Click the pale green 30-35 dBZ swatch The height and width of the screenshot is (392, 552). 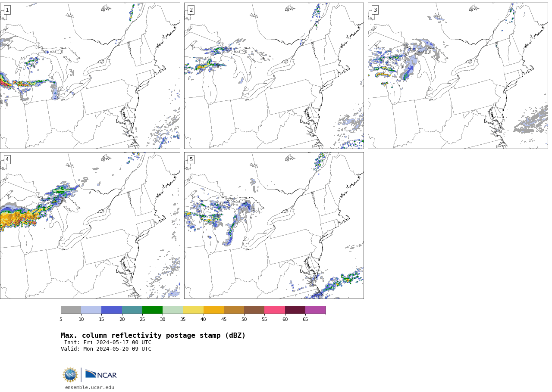click(172, 310)
